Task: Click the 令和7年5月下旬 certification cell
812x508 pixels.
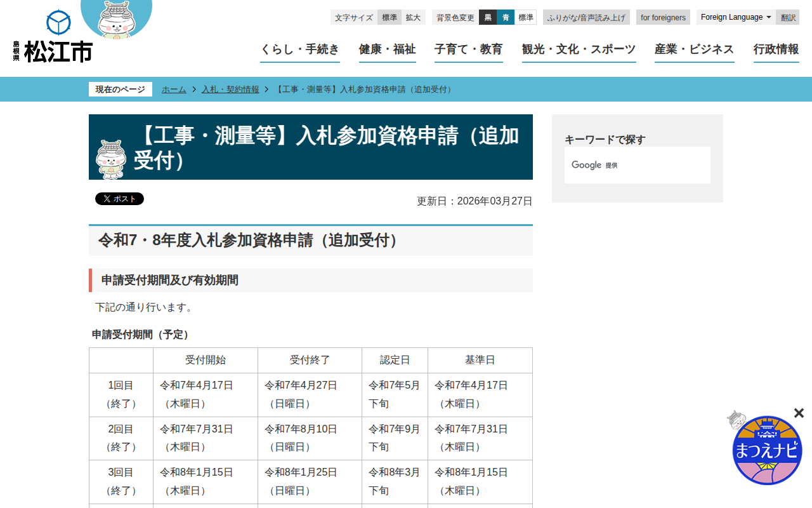Action: [x=395, y=394]
